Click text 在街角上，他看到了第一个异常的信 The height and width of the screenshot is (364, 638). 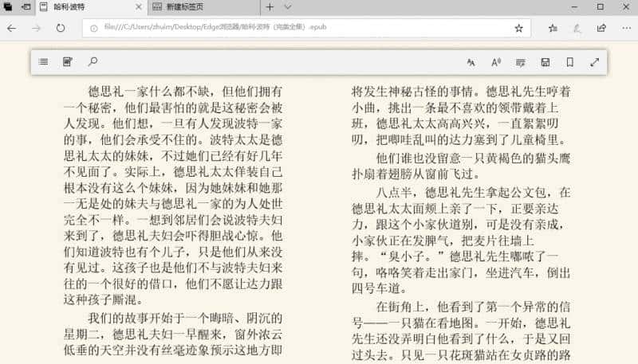click(473, 307)
